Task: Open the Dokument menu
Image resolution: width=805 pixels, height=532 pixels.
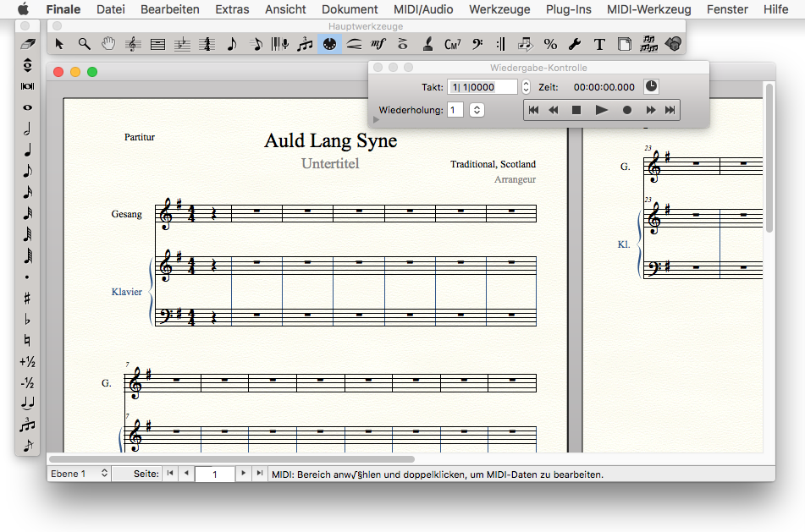Action: [350, 9]
